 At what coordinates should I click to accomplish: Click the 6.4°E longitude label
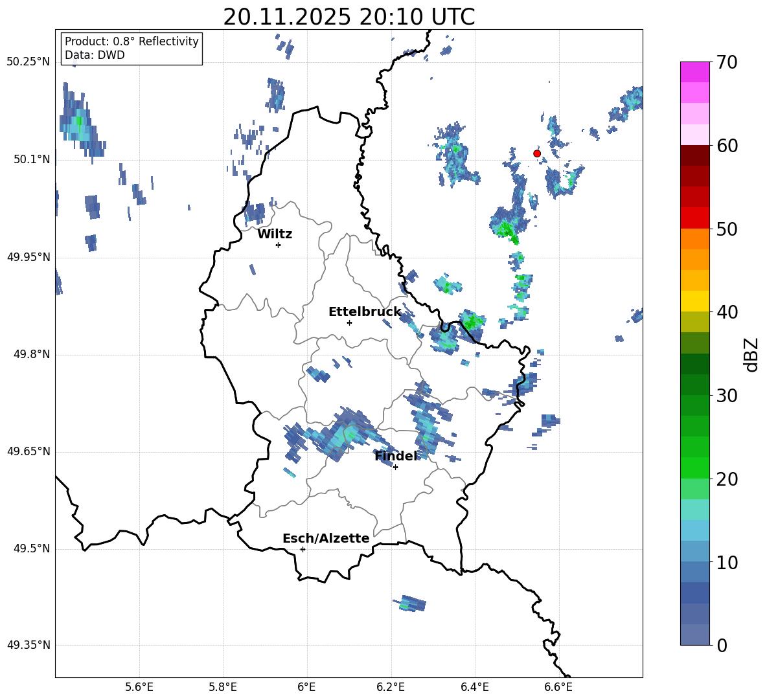click(474, 687)
